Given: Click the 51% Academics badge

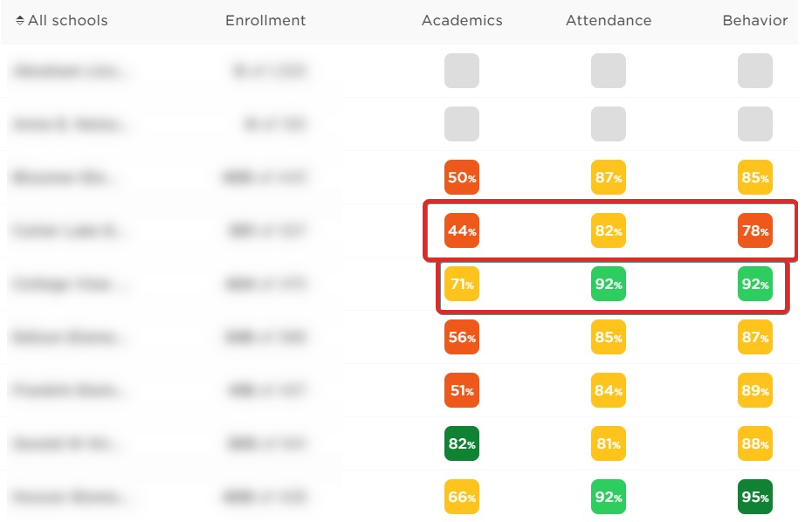Looking at the screenshot, I should [462, 390].
